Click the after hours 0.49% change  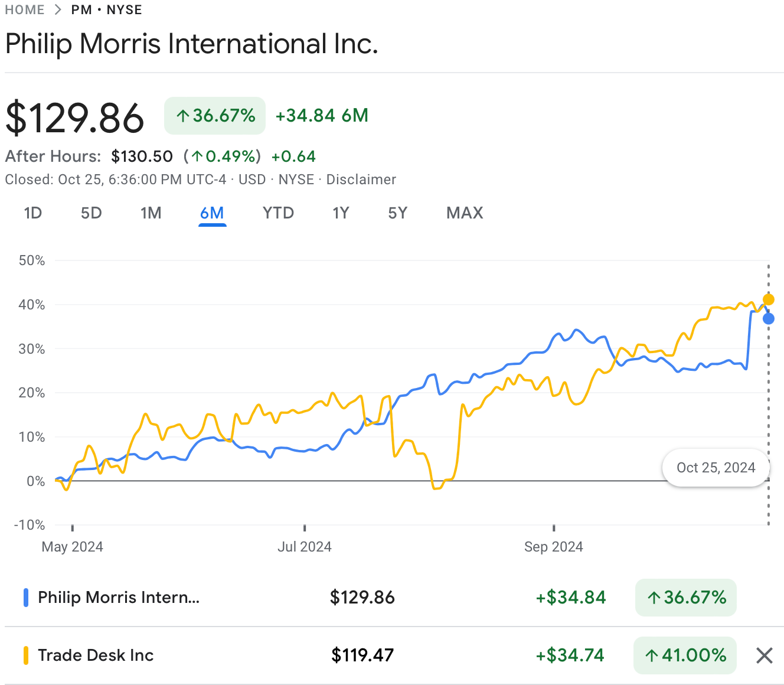click(x=222, y=156)
